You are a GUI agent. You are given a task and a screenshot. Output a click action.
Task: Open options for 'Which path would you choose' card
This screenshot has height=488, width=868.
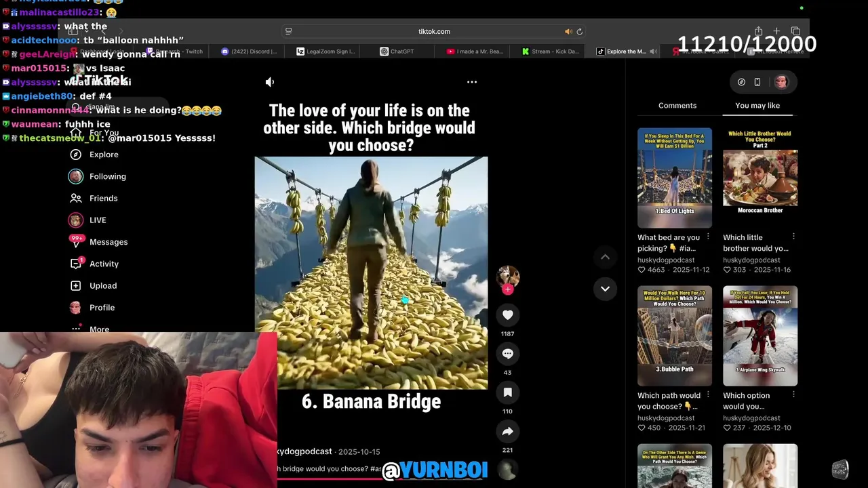coord(708,395)
